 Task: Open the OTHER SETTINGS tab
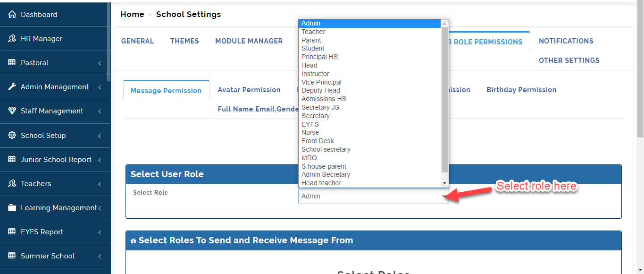(x=569, y=60)
